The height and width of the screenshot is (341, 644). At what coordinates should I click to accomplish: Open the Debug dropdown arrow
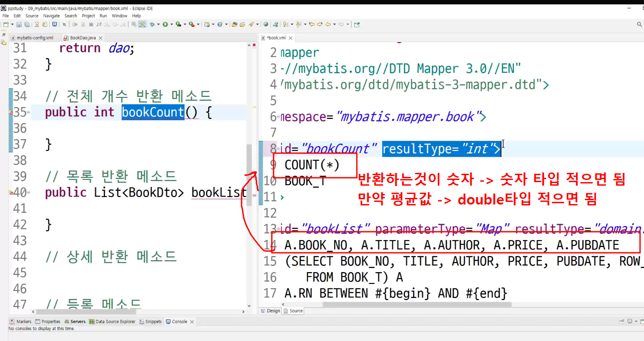tap(158, 24)
